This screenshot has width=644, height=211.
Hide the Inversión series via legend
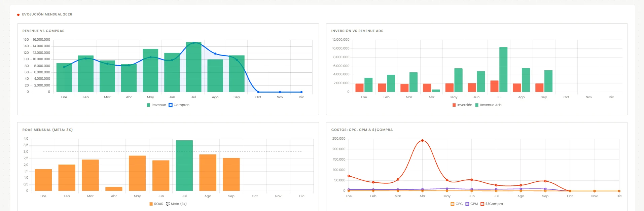coord(462,105)
